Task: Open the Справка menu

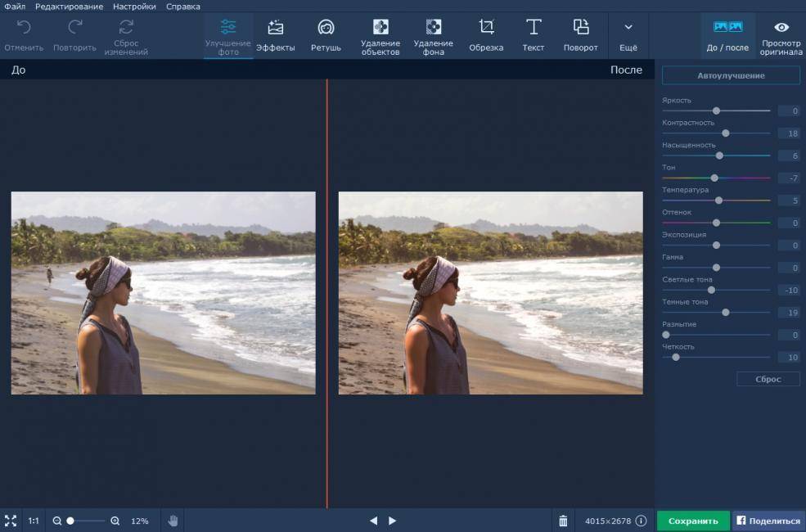Action: (183, 7)
